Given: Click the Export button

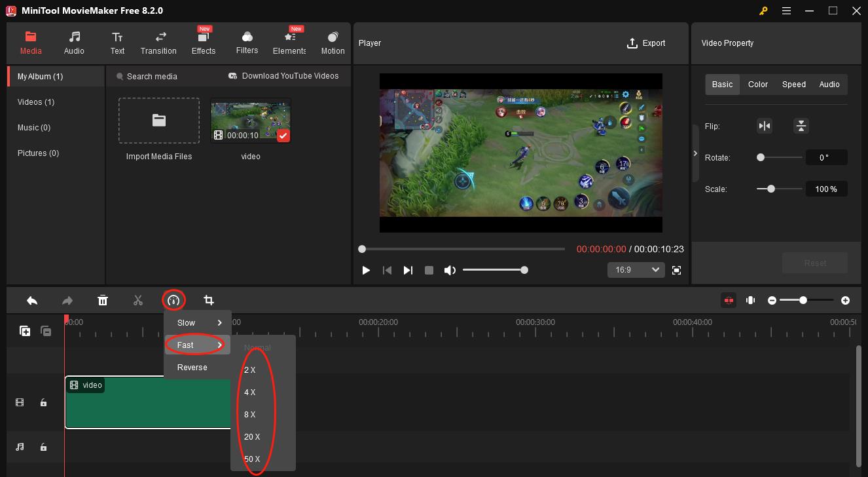Looking at the screenshot, I should pos(646,43).
